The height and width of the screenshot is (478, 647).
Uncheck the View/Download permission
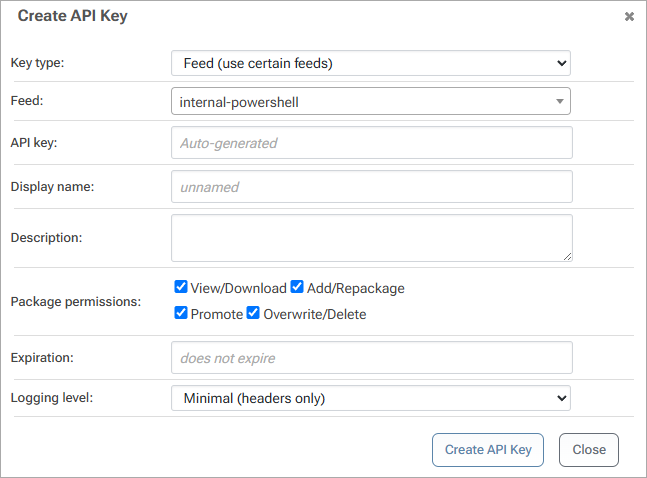(x=181, y=286)
